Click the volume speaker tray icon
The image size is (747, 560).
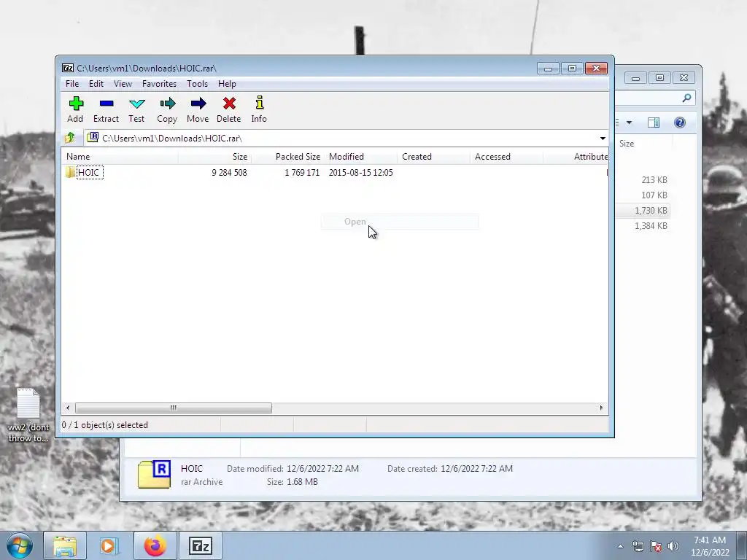(x=673, y=546)
